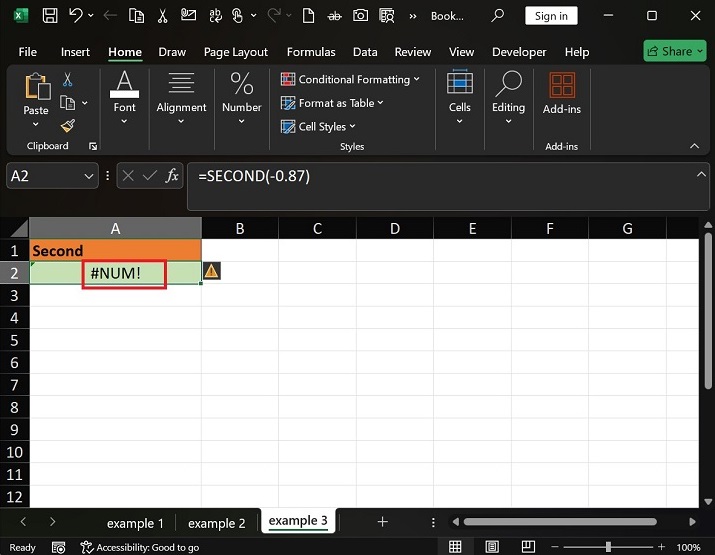This screenshot has height=555, width=715.
Task: Click the Insert Function fx icon
Action: point(172,176)
